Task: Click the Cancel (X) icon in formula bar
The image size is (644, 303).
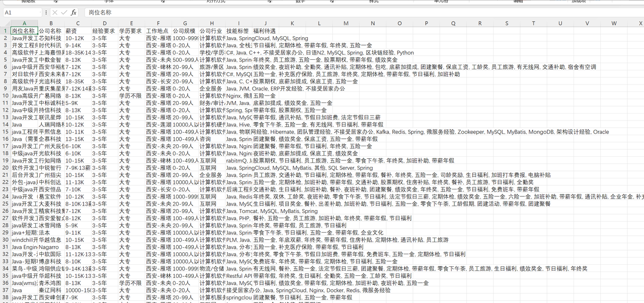Action: click(54, 13)
